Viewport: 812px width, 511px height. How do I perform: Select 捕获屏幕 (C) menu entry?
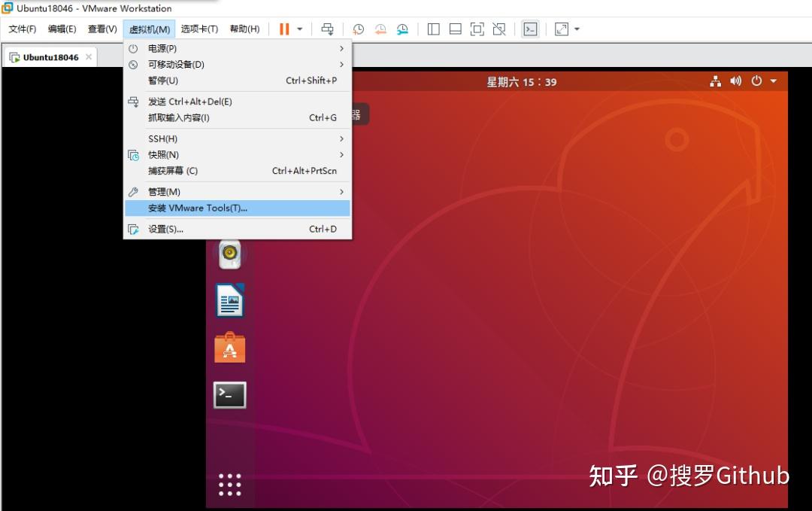(238, 171)
